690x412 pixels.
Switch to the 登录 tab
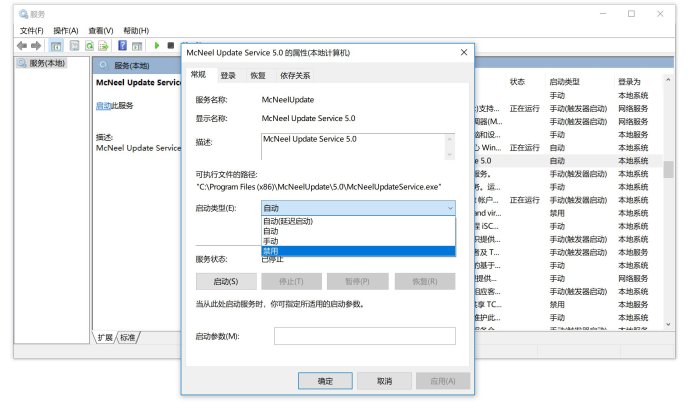[x=228, y=76]
